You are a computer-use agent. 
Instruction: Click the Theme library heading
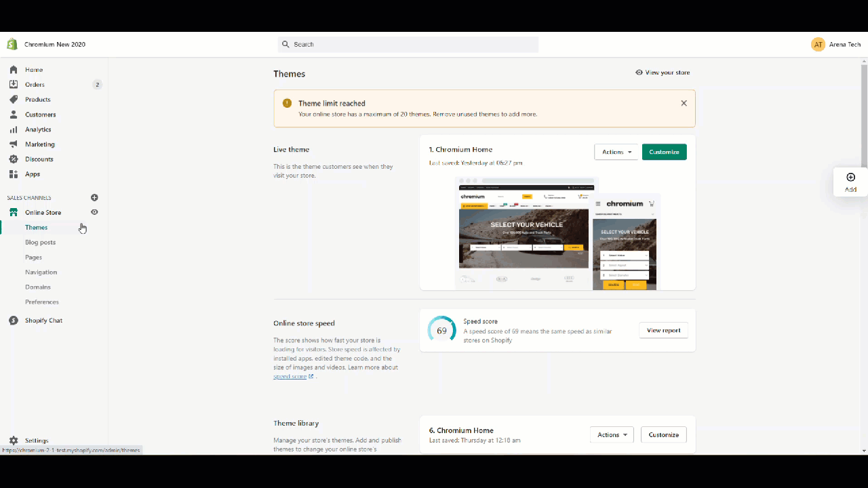pyautogui.click(x=296, y=423)
